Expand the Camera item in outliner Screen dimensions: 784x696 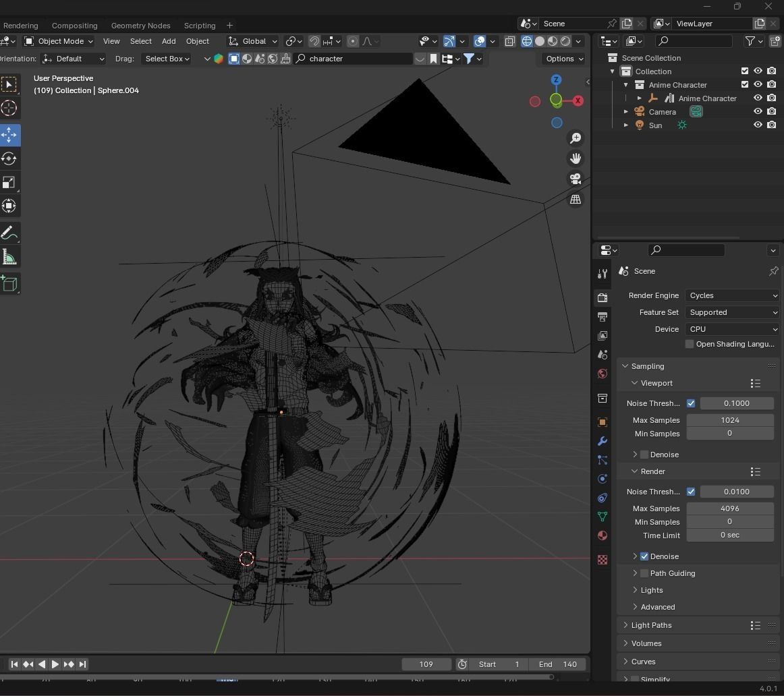(625, 112)
